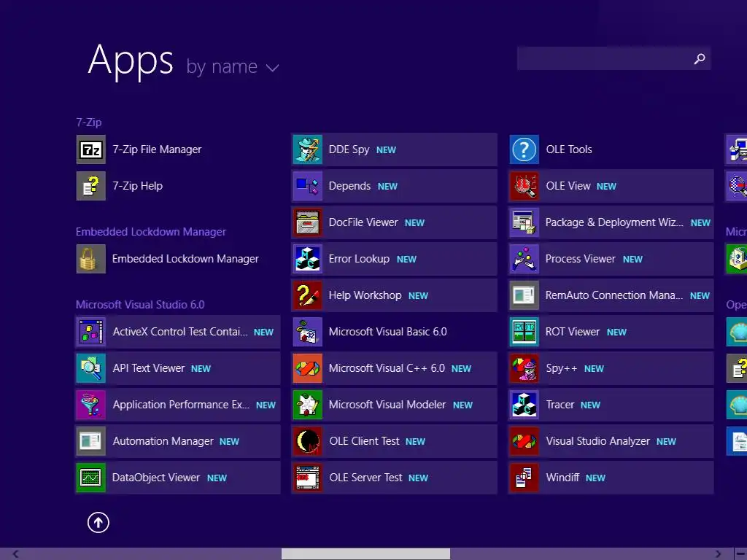Select Embedded Lockdown Manager group heading

point(150,232)
